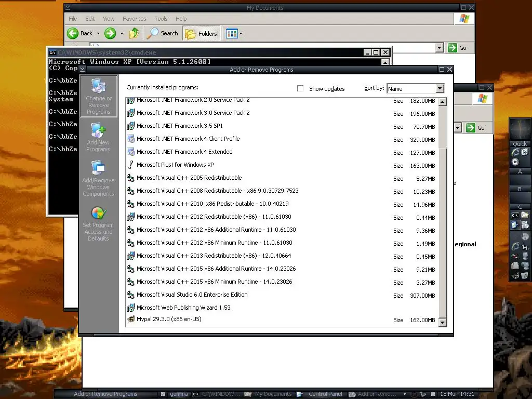Launch Internet Explorer from Quick dock
The height and width of the screenshot is (399, 532).
[x=515, y=152]
